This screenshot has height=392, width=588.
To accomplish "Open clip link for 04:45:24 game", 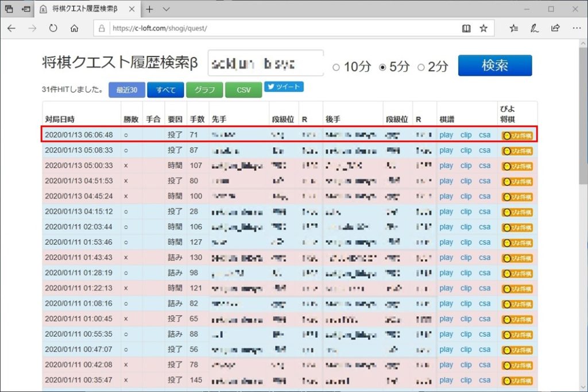I will coord(466,196).
